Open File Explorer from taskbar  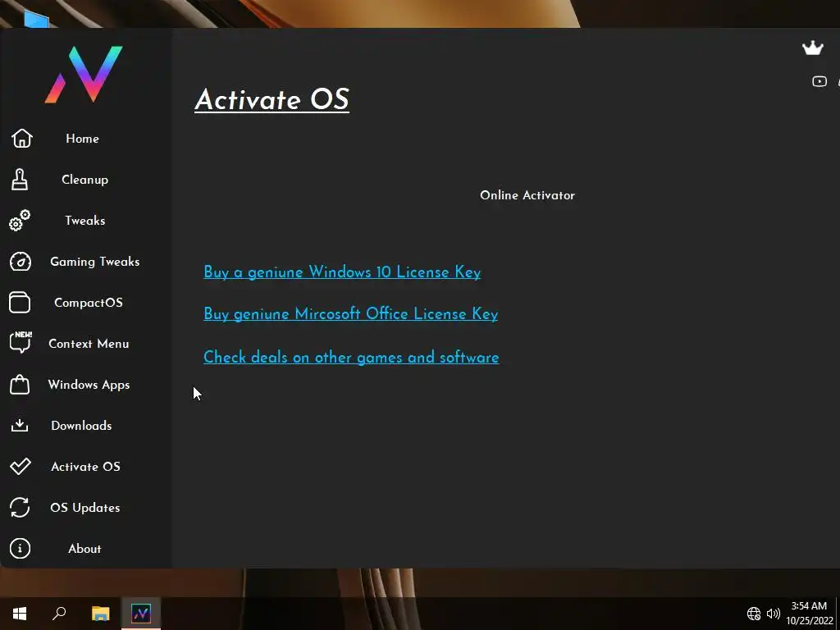tap(100, 614)
